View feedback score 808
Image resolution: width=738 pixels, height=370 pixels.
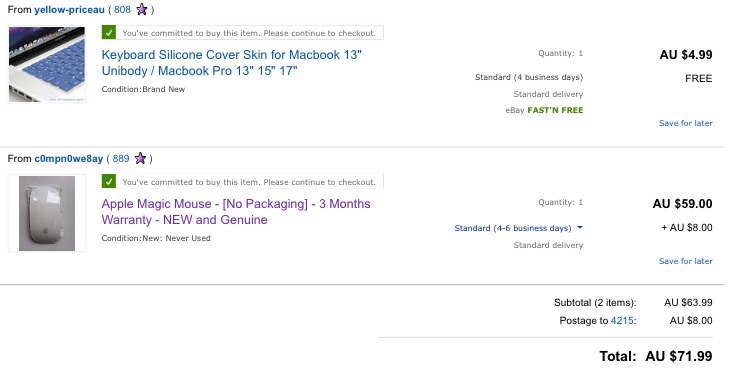pos(122,9)
